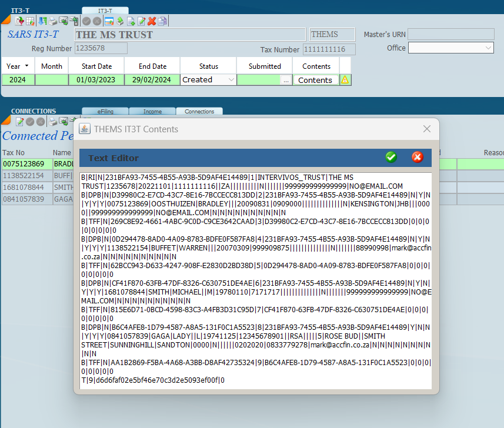Click the print icon in IT3-T toolbar
The width and height of the screenshot is (504, 428).
(53, 21)
